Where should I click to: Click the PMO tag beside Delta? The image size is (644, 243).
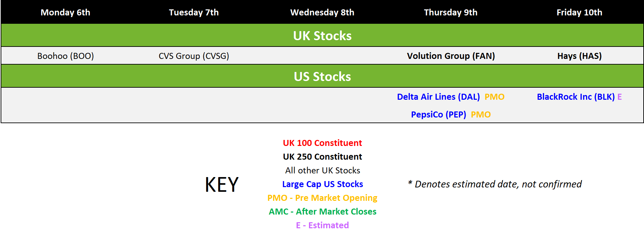tap(494, 97)
